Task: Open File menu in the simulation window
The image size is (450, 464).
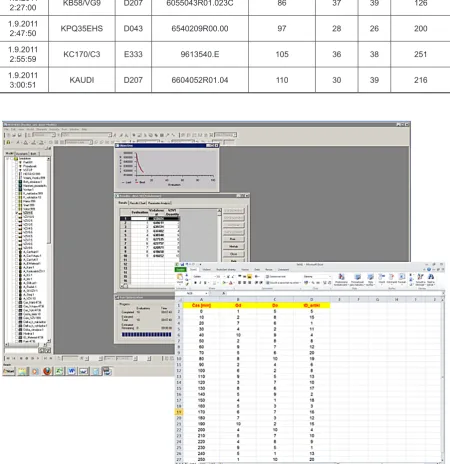Action: pos(6,129)
